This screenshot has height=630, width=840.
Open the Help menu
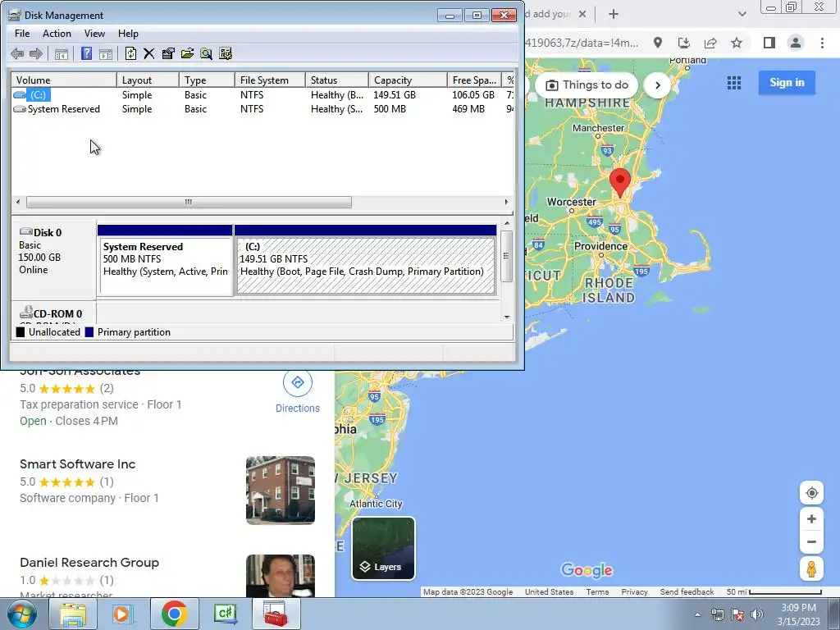pyautogui.click(x=128, y=33)
